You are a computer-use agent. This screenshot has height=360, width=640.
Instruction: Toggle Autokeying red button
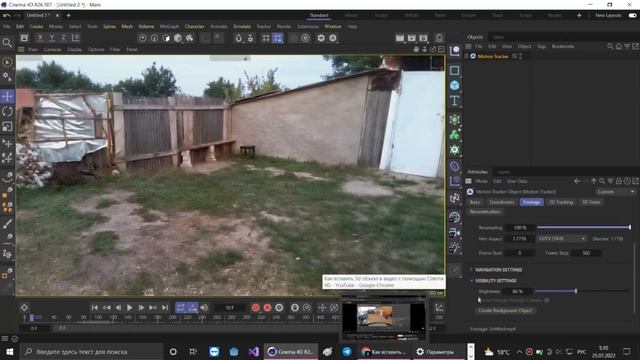(267, 307)
